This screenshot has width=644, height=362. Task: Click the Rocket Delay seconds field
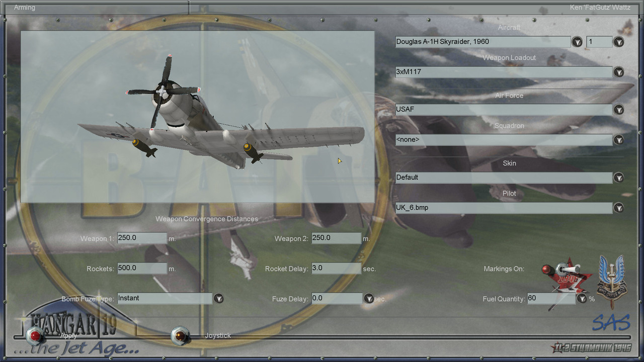pyautogui.click(x=336, y=268)
